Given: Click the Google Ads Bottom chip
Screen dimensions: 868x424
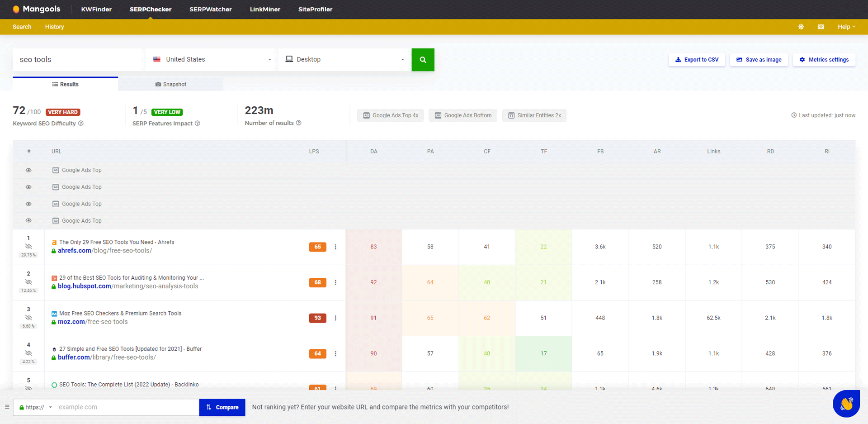Looking at the screenshot, I should pos(463,115).
